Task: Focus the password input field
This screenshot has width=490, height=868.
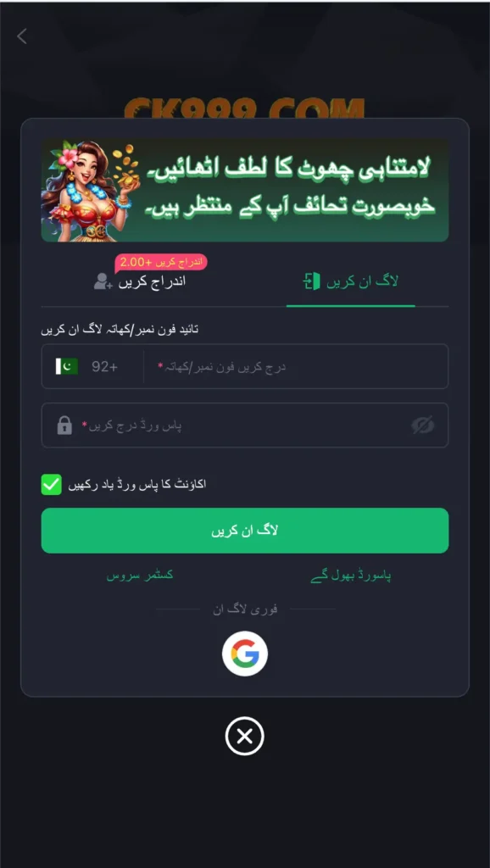Action: tap(245, 426)
